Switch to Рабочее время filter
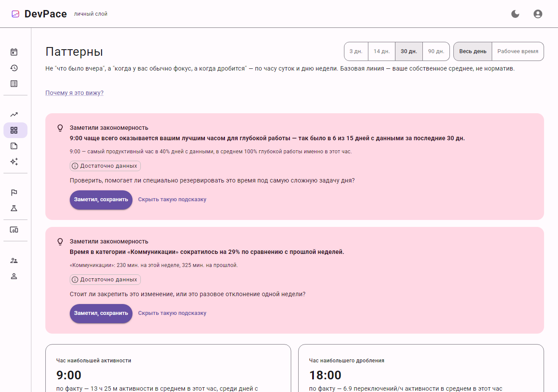The width and height of the screenshot is (558, 392). pyautogui.click(x=518, y=51)
